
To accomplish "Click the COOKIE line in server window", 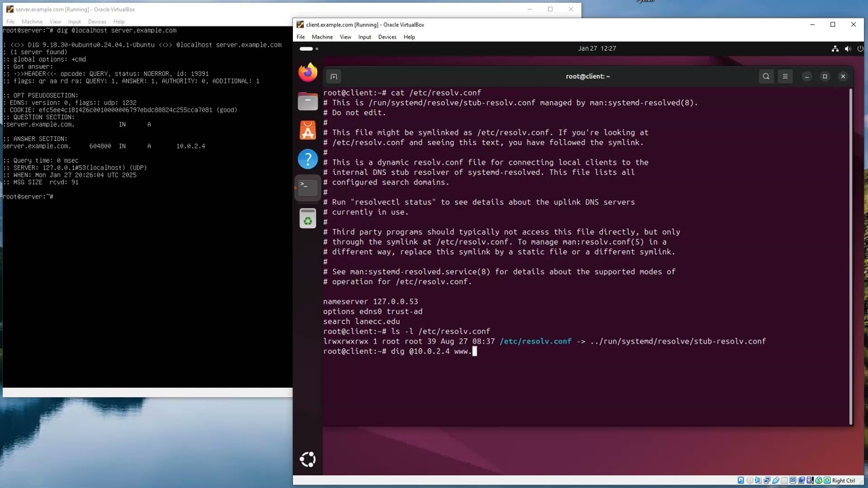I will click(120, 110).
